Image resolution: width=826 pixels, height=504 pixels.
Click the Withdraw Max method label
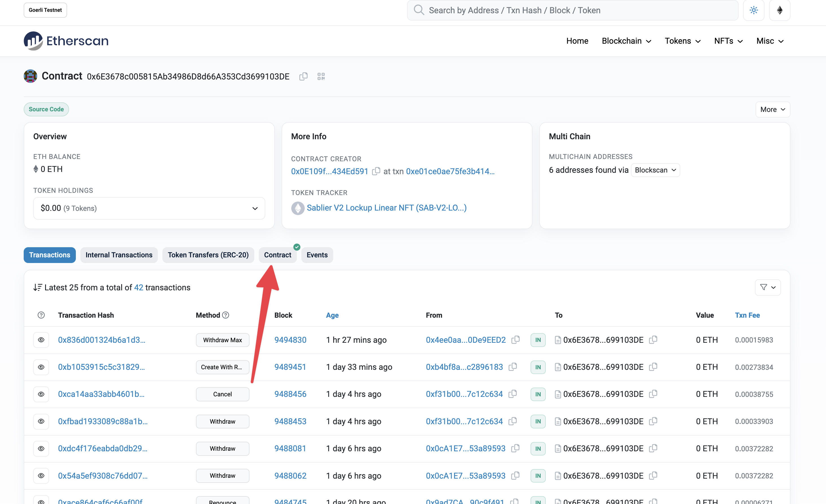tap(223, 340)
